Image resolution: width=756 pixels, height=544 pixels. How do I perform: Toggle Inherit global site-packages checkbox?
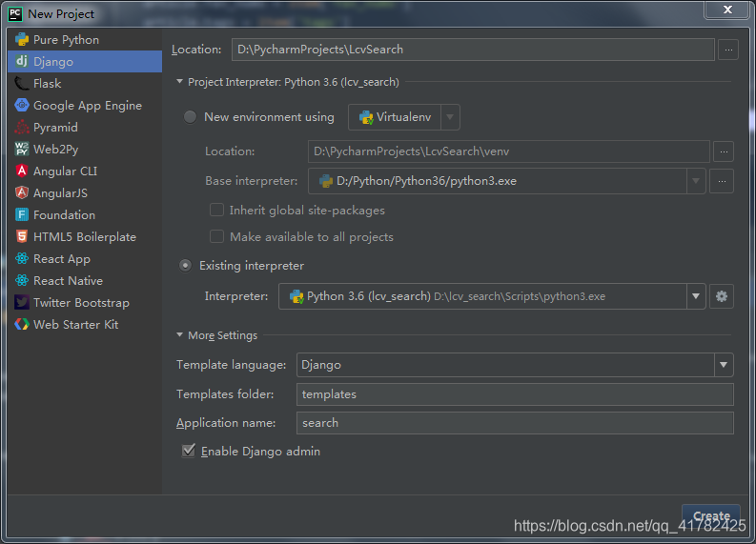(216, 211)
